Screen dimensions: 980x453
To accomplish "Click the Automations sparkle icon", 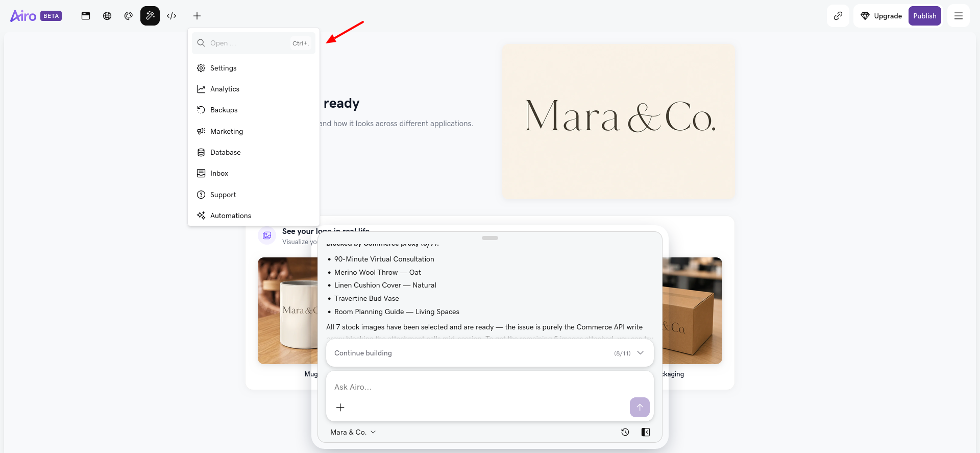I will coord(201,216).
